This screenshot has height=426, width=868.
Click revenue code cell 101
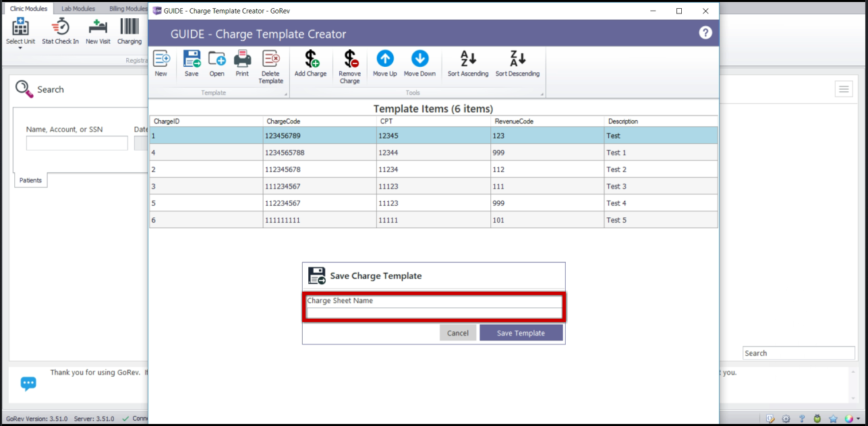[x=547, y=220]
